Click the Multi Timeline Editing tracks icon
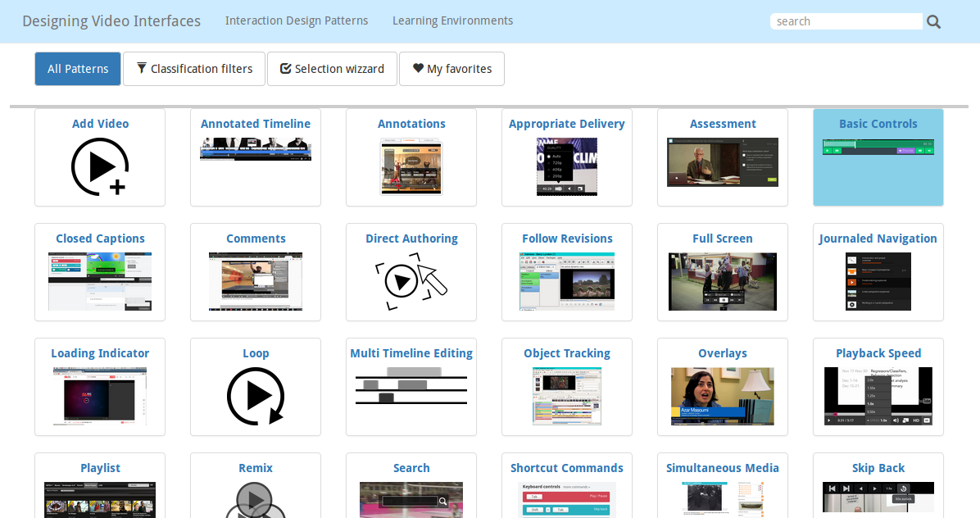This screenshot has width=980, height=518. [411, 385]
